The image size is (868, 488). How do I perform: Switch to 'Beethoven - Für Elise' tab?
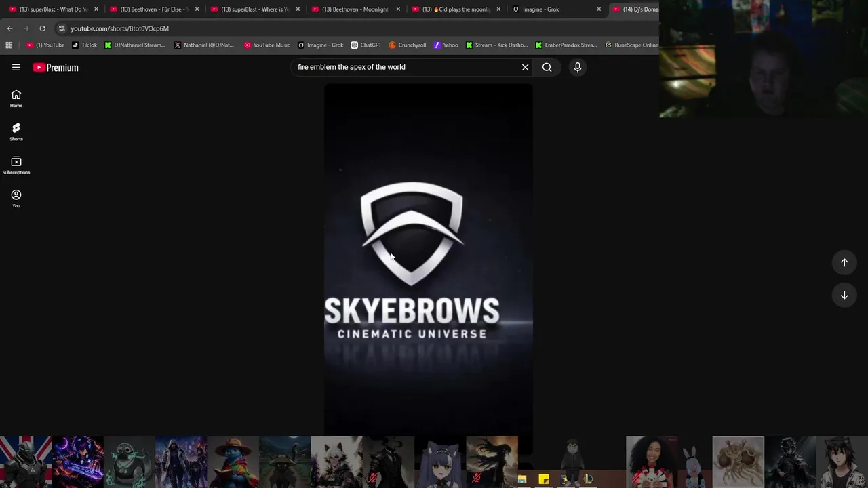[x=155, y=9]
